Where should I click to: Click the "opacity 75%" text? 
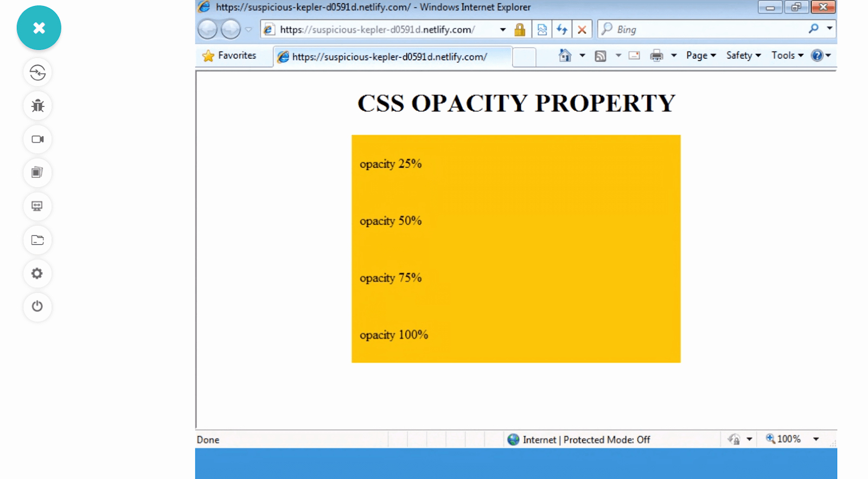pos(391,278)
